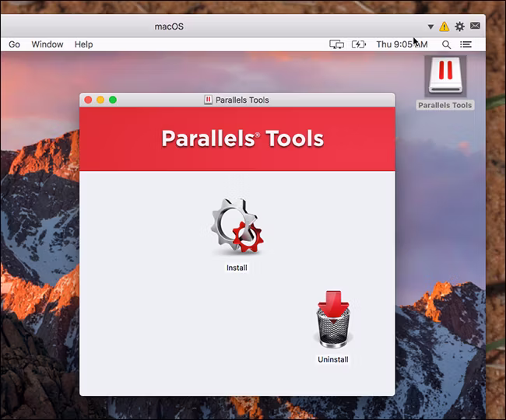Click the Thu 9:05 AM clock
The width and height of the screenshot is (506, 420).
402,44
